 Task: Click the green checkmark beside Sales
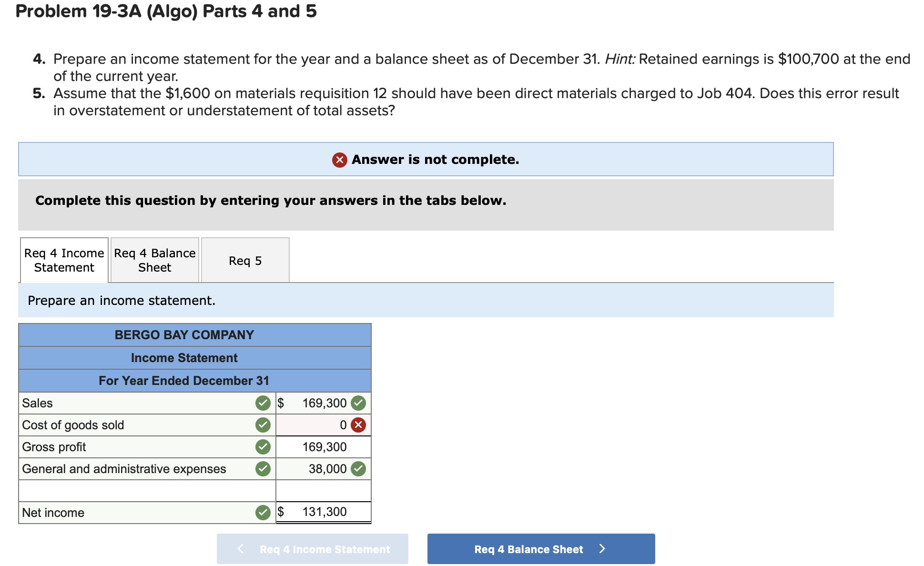tap(264, 403)
